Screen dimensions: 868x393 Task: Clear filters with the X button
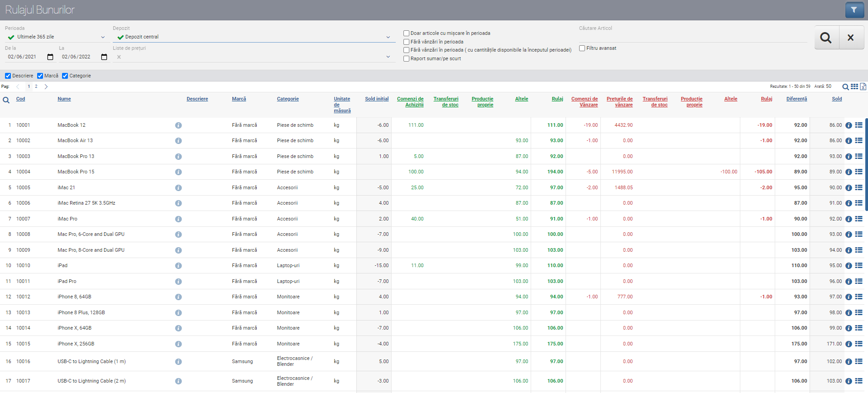851,38
